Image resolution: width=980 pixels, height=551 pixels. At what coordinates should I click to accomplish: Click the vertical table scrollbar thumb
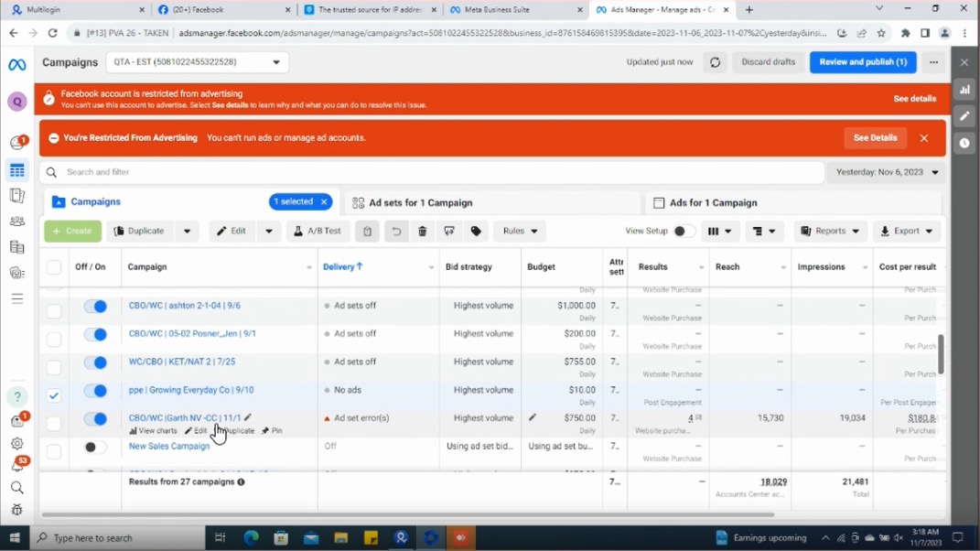click(941, 354)
